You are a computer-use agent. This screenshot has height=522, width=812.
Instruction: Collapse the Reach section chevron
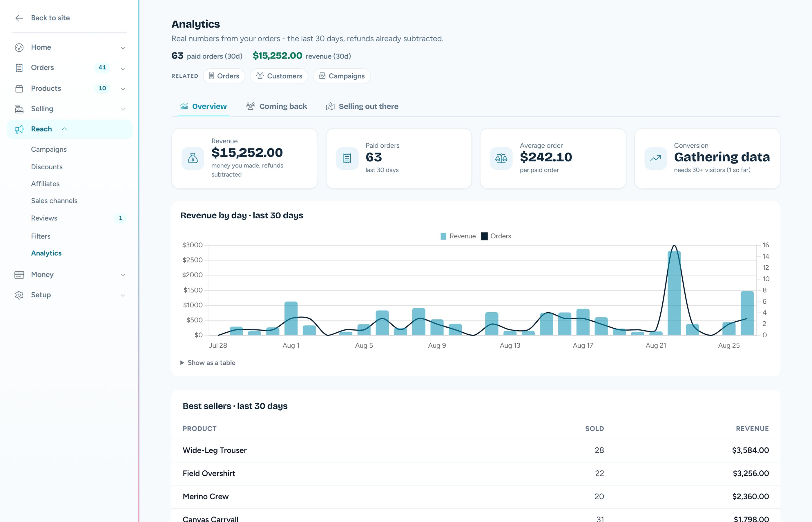(x=64, y=129)
